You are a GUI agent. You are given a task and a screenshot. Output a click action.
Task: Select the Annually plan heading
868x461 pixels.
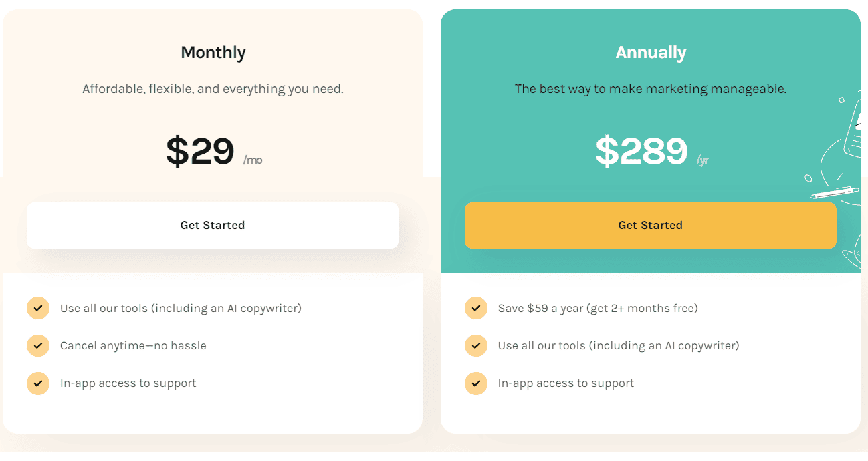650,52
